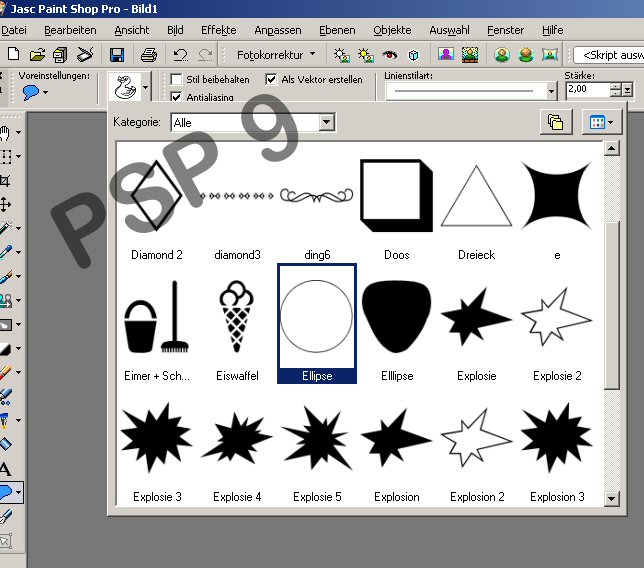Open the Auswahl menu
Image resolution: width=644 pixels, height=568 pixels.
449,30
